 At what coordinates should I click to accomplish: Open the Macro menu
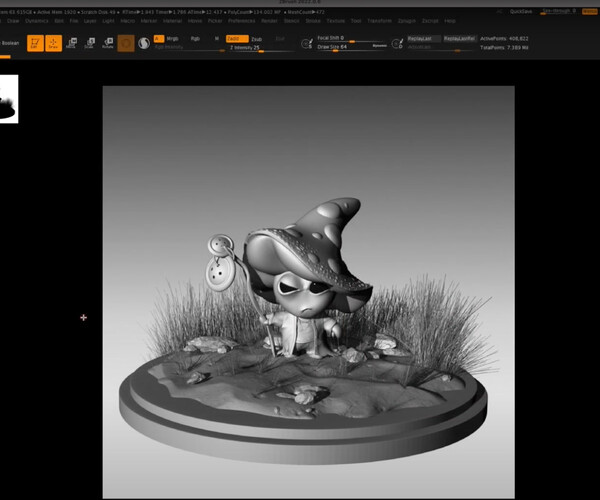[x=127, y=21]
